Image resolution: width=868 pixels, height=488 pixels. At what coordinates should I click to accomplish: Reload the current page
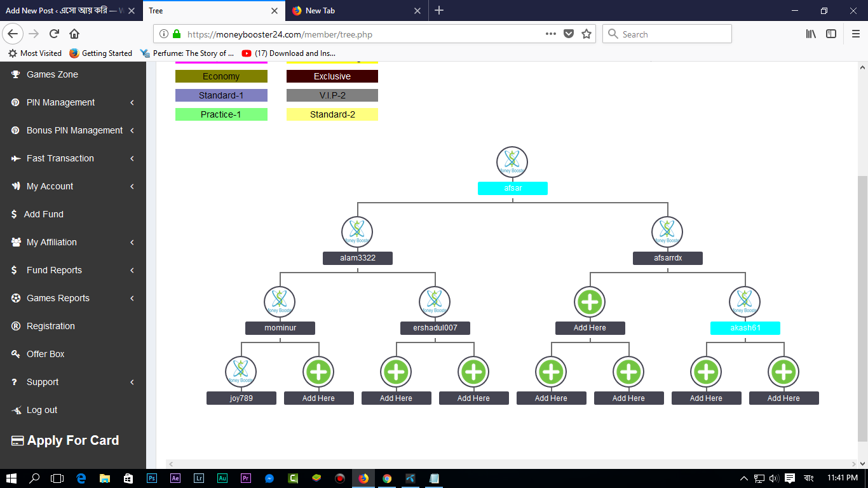(54, 34)
